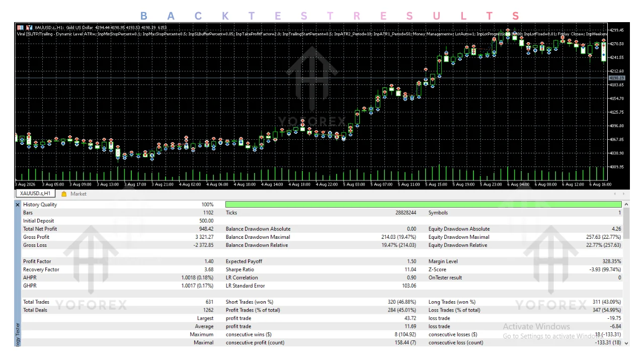Click the Equity Drawdown Maximal value 257.63 (22.77%)
Viewport: 644px width, 362px height.
pos(603,237)
